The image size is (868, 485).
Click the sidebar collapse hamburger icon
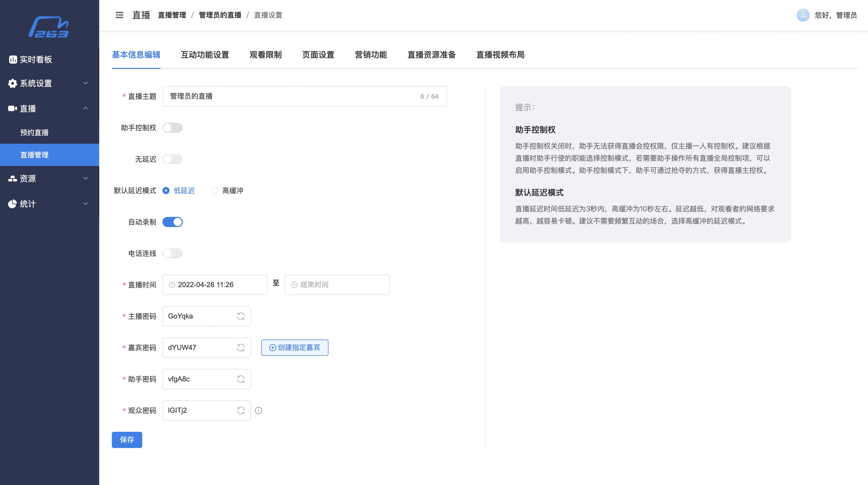(119, 15)
